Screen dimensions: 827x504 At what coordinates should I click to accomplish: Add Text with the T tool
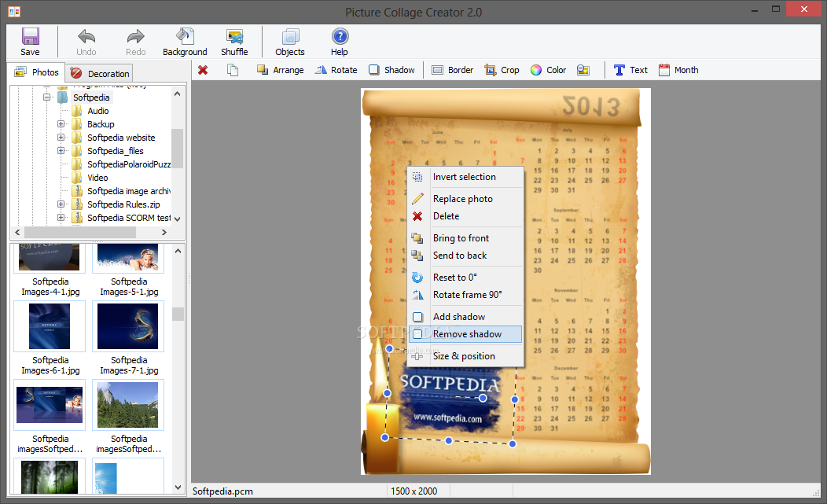pos(630,70)
